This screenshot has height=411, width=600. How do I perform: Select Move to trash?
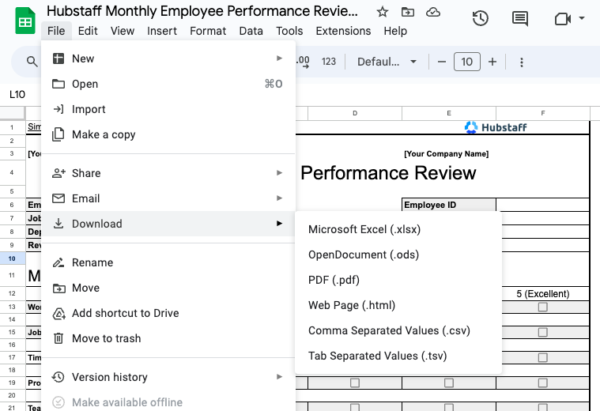[168, 338]
